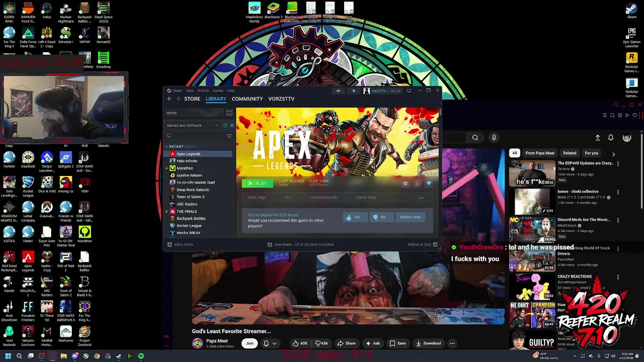The width and height of the screenshot is (644, 362).
Task: Open more video actions ellipsis
Action: tap(452, 343)
